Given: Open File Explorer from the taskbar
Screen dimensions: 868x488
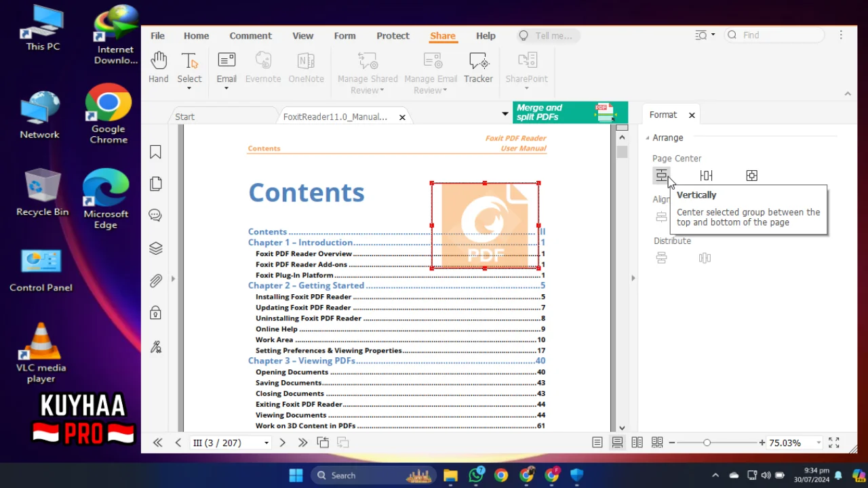Looking at the screenshot, I should [451, 475].
